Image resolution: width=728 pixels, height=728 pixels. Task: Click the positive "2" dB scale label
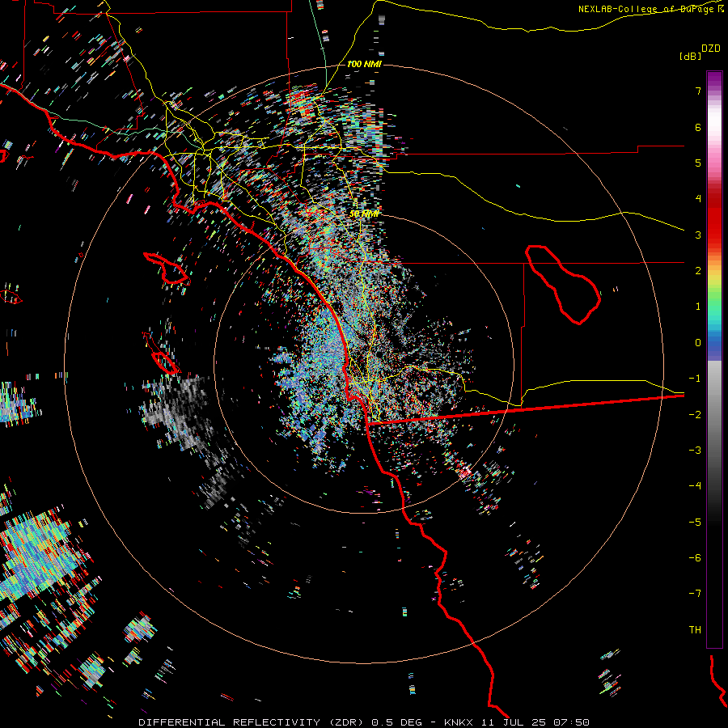point(698,271)
